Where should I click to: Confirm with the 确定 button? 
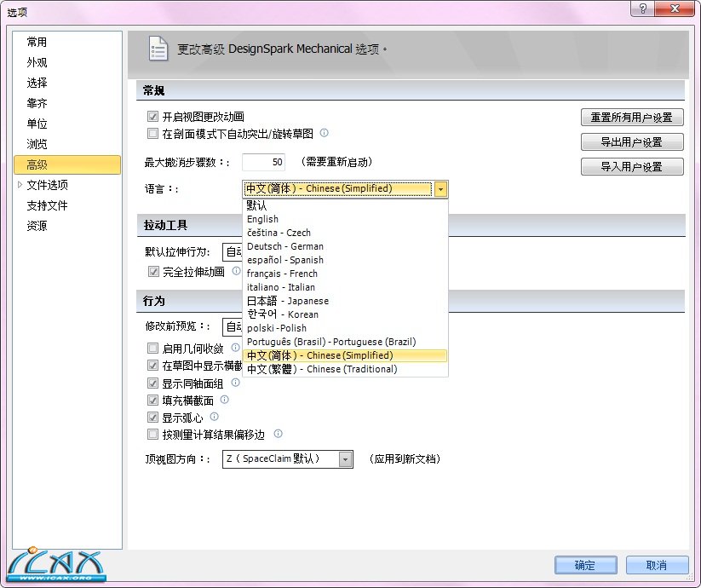click(x=586, y=565)
